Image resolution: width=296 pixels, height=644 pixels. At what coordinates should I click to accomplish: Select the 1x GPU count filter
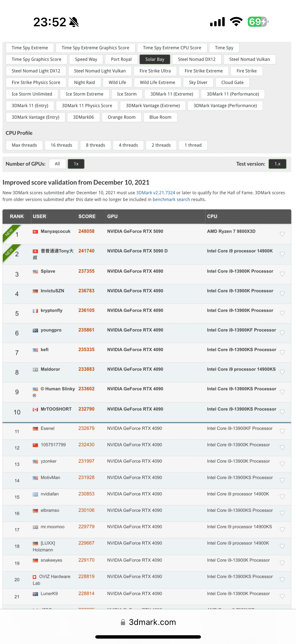click(76, 164)
